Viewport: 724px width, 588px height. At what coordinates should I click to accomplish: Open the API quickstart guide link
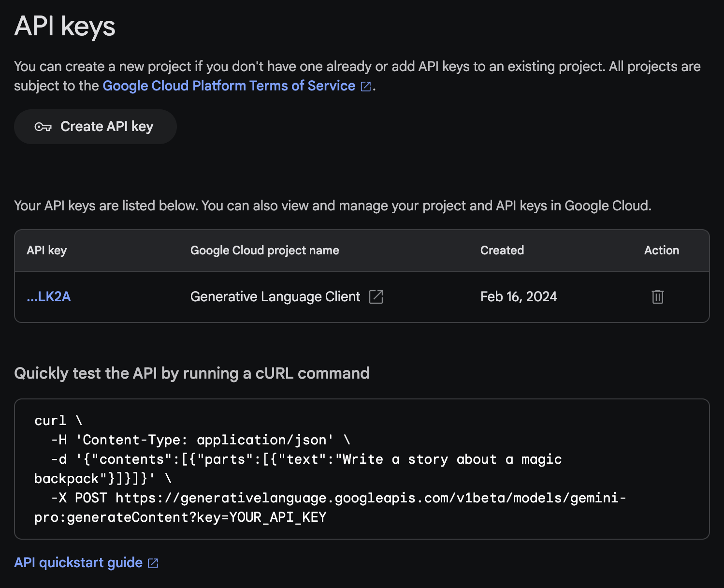(78, 563)
